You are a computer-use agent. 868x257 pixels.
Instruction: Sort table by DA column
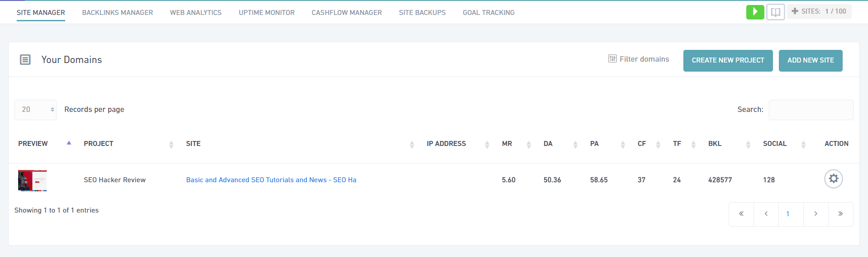[548, 144]
